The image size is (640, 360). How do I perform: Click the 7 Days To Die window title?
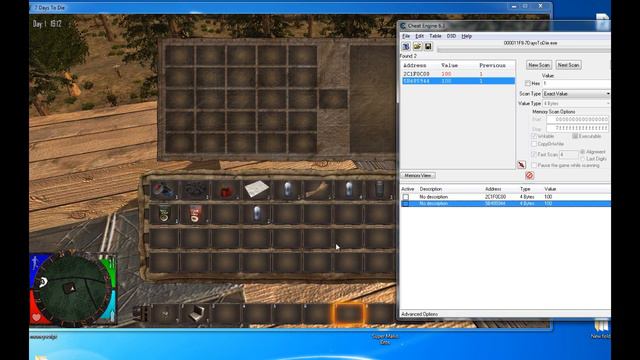click(50, 7)
